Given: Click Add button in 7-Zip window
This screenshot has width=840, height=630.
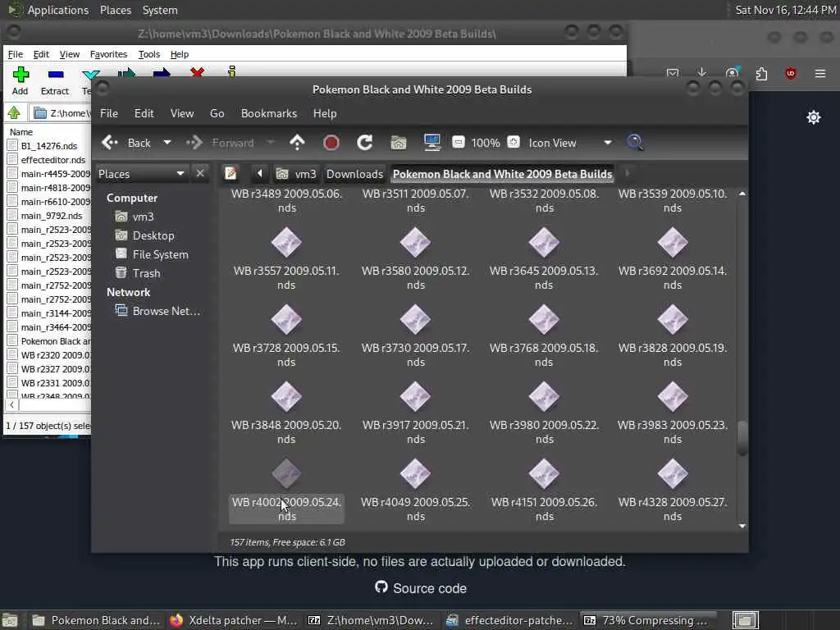Looking at the screenshot, I should coord(21,81).
